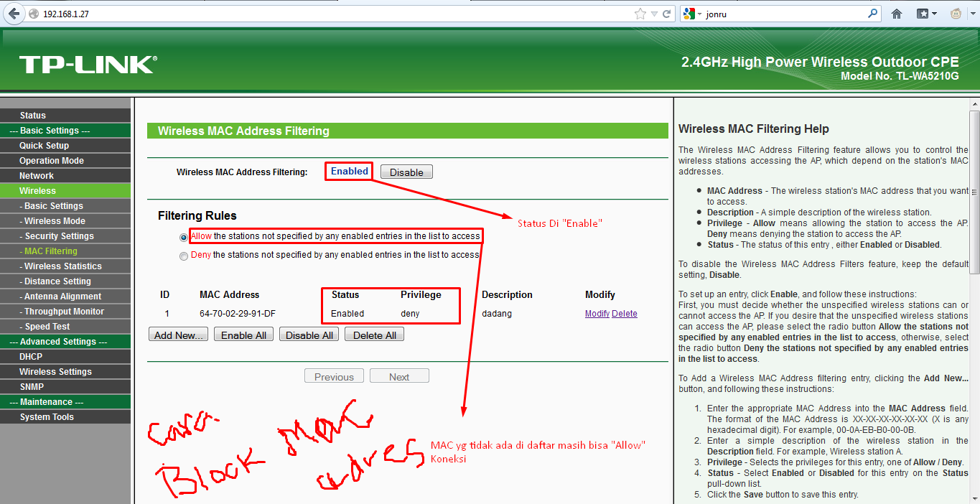Click the Wireless MAC Filtering Help heading
This screenshot has height=504, width=980.
754,129
